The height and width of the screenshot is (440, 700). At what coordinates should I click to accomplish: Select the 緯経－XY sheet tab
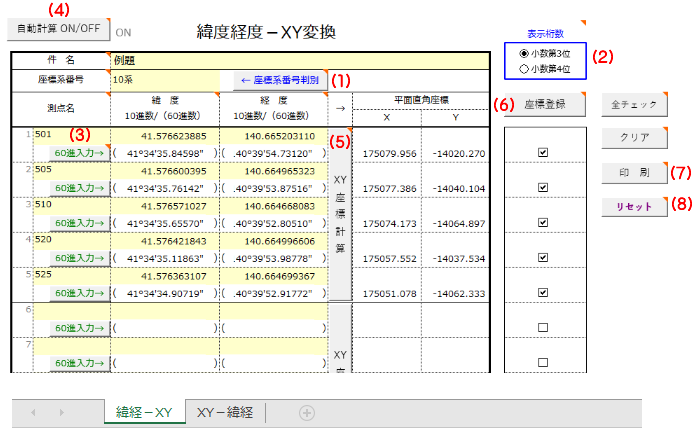click(145, 412)
